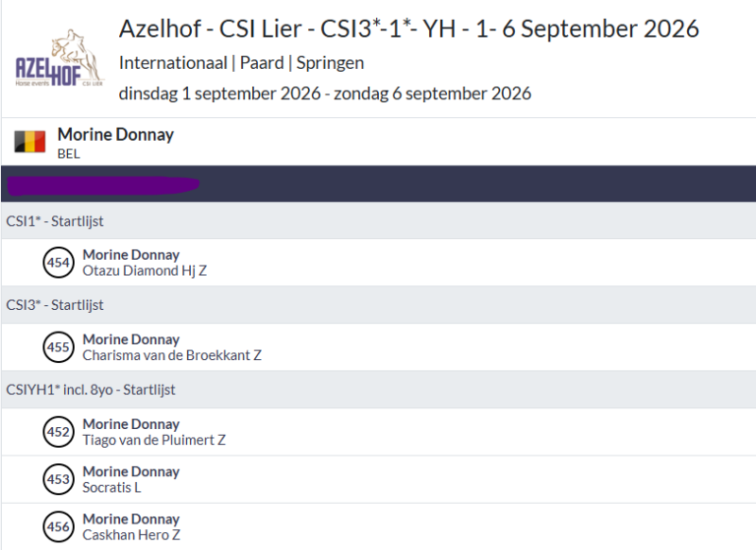Click Internationaal | Paard | Springen subtitle
Image resolution: width=756 pixels, height=550 pixels.
pos(242,63)
